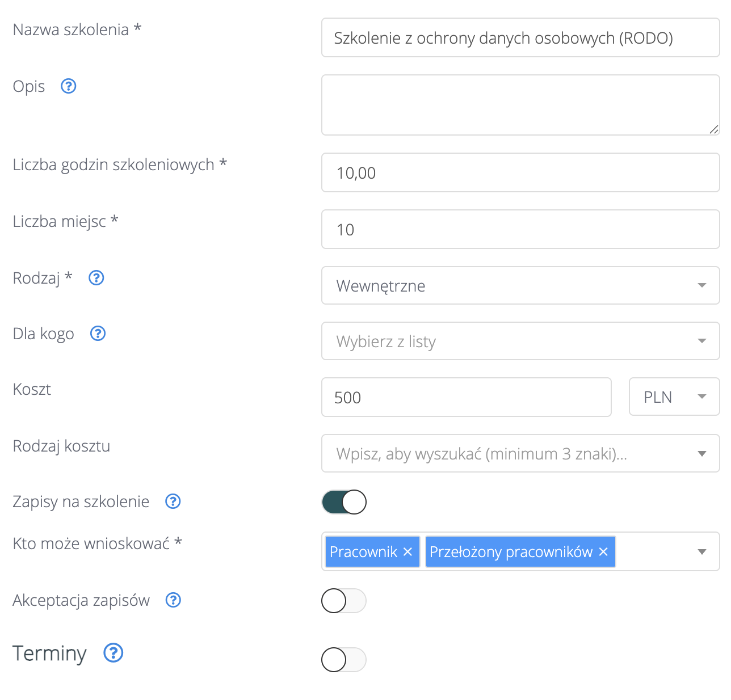The height and width of the screenshot is (700, 731).
Task: Focus the Opis description textarea
Action: (x=520, y=105)
